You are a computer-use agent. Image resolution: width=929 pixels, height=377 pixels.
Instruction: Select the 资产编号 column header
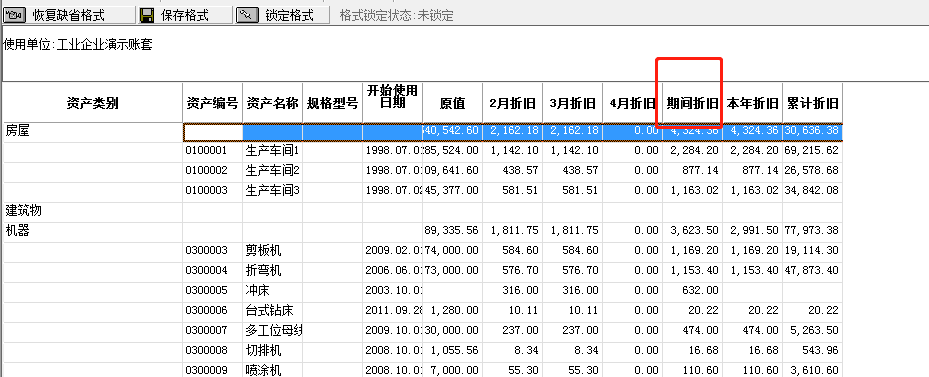pyautogui.click(x=213, y=103)
